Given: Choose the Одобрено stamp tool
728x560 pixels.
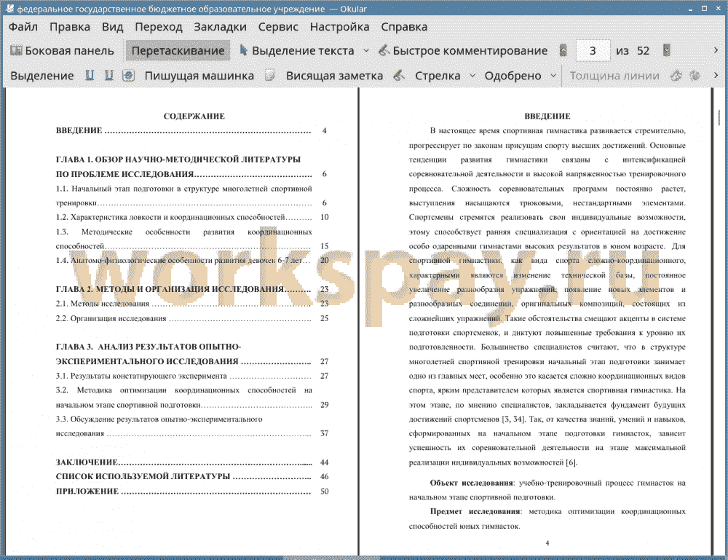Looking at the screenshot, I should (x=513, y=76).
